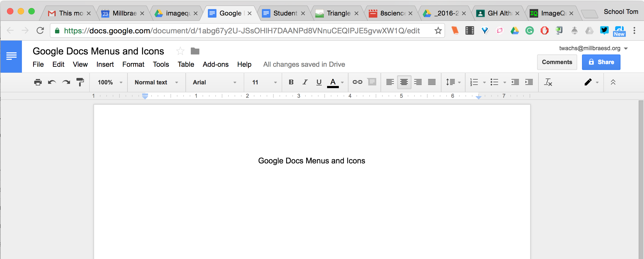Open the 100% zoom dropdown
The image size is (644, 259).
[110, 82]
